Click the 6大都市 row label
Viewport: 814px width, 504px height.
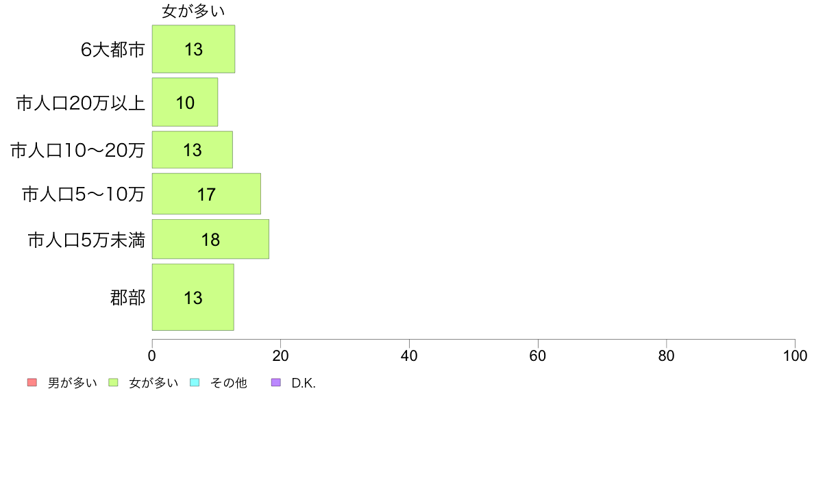[x=112, y=49]
